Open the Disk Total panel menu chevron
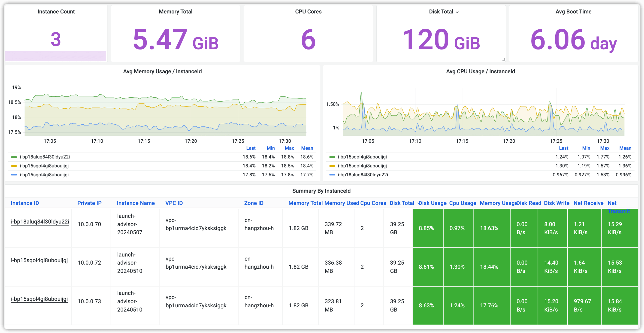The width and height of the screenshot is (644, 333). click(457, 12)
